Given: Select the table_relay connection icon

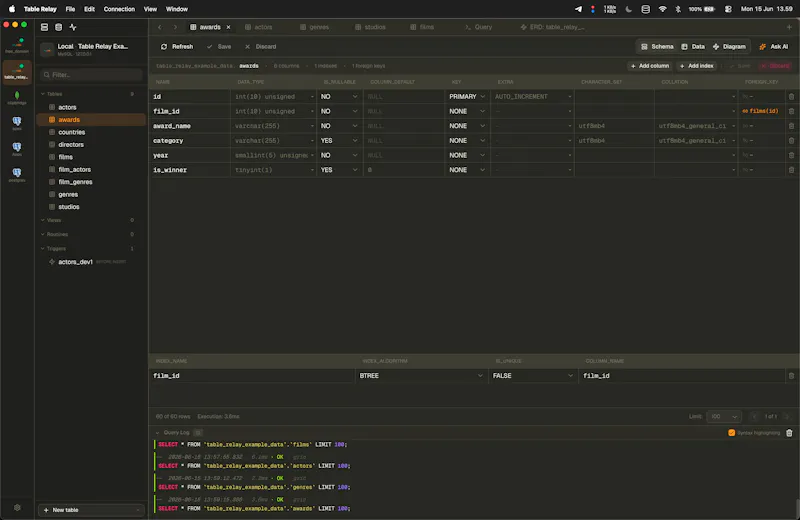Looking at the screenshot, I should pos(17,71).
